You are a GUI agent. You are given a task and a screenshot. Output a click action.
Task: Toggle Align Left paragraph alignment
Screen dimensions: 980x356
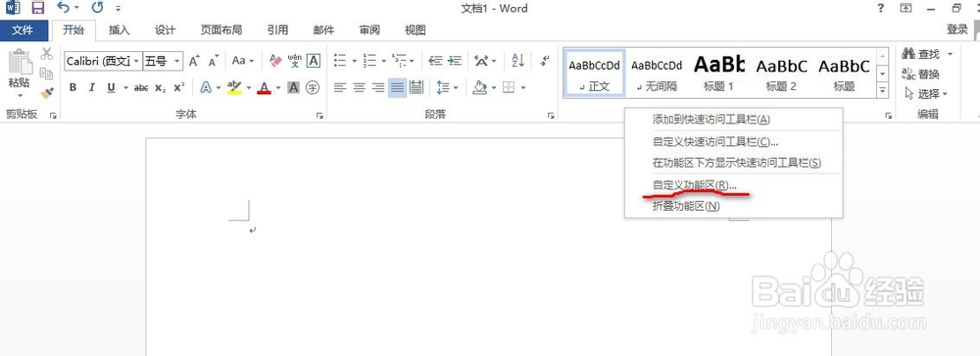coord(340,87)
